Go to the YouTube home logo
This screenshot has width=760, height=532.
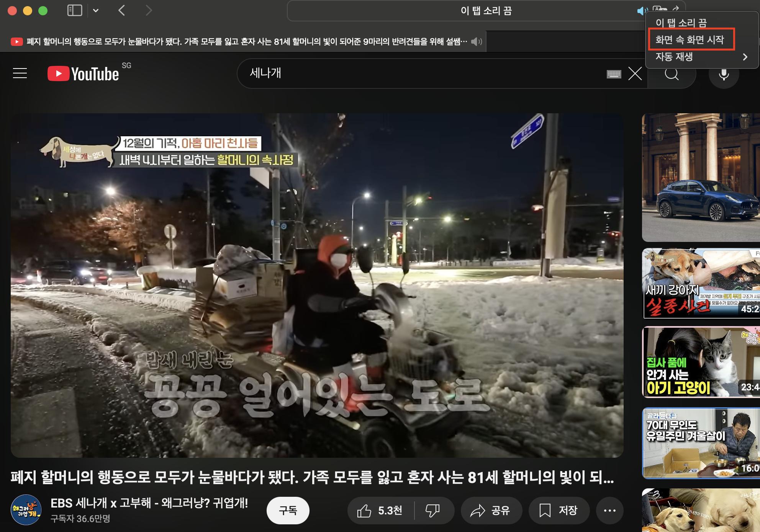83,73
